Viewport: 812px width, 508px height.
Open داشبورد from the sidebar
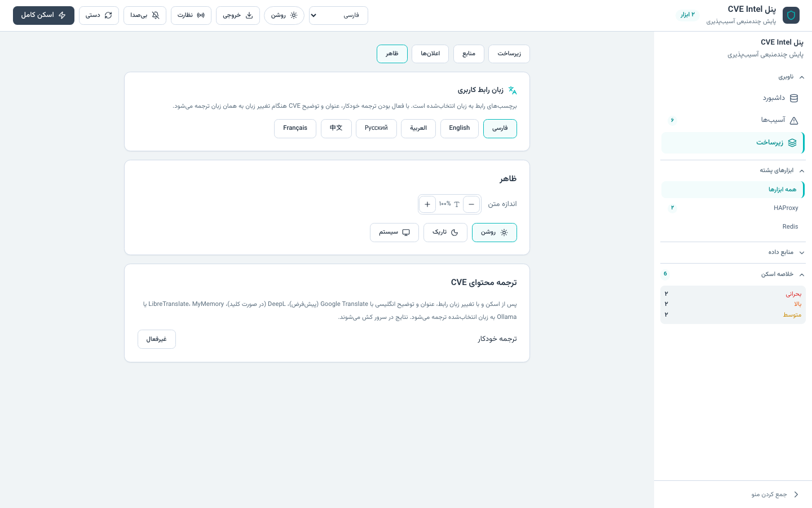tap(733, 98)
